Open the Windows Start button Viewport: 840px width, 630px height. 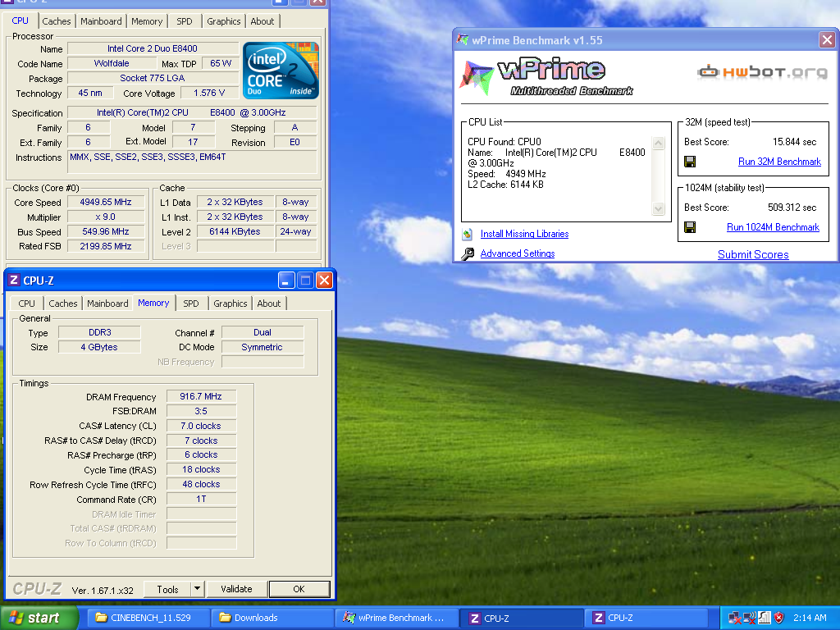(39, 619)
